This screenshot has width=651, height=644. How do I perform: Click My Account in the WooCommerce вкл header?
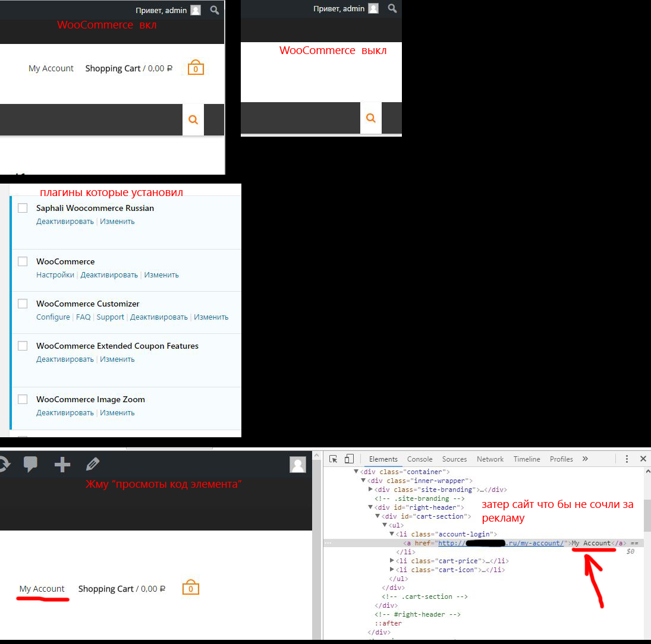pyautogui.click(x=51, y=68)
